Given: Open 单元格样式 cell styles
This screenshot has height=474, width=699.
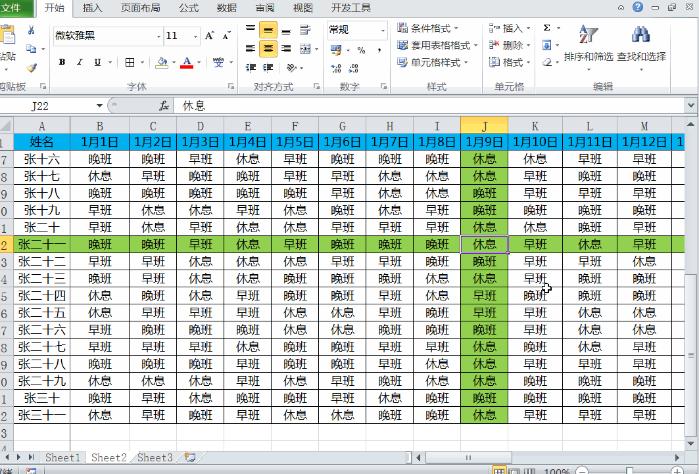Looking at the screenshot, I should coord(432,62).
